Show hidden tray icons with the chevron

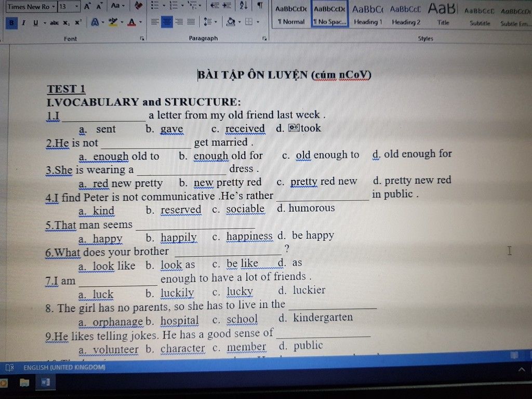click(522, 369)
